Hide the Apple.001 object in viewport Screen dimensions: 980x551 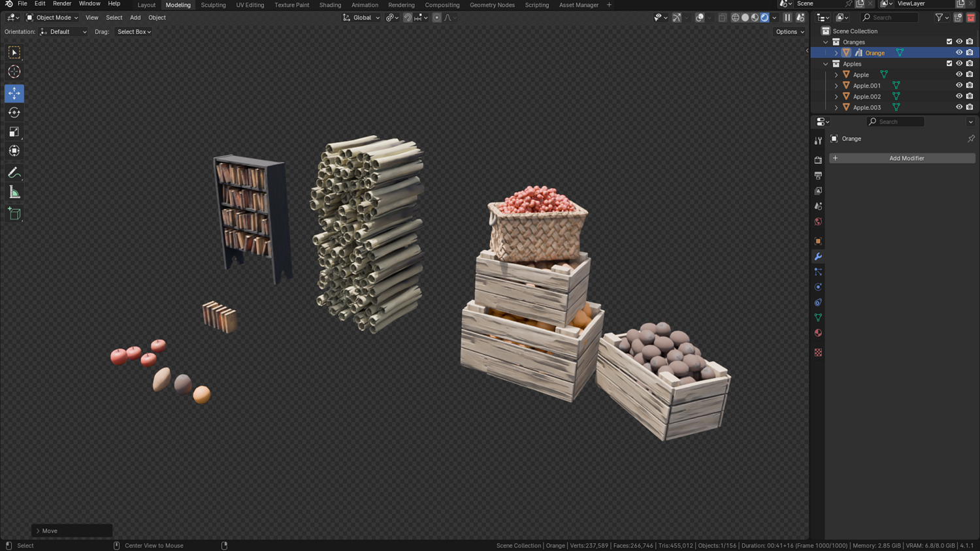point(959,86)
